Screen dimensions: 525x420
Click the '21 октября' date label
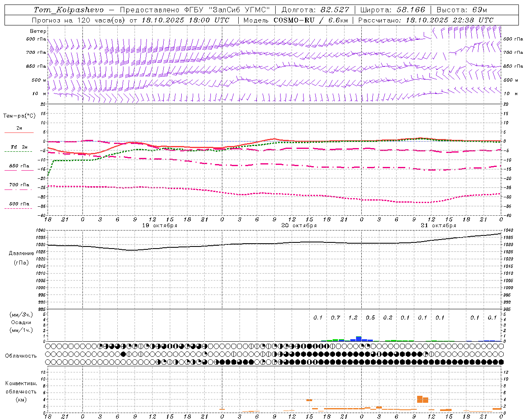(438, 226)
